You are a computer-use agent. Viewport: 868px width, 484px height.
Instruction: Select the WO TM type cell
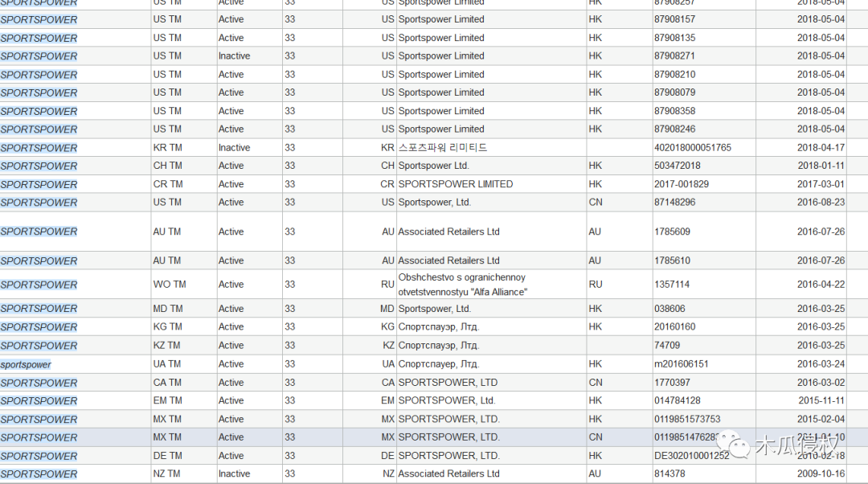170,284
